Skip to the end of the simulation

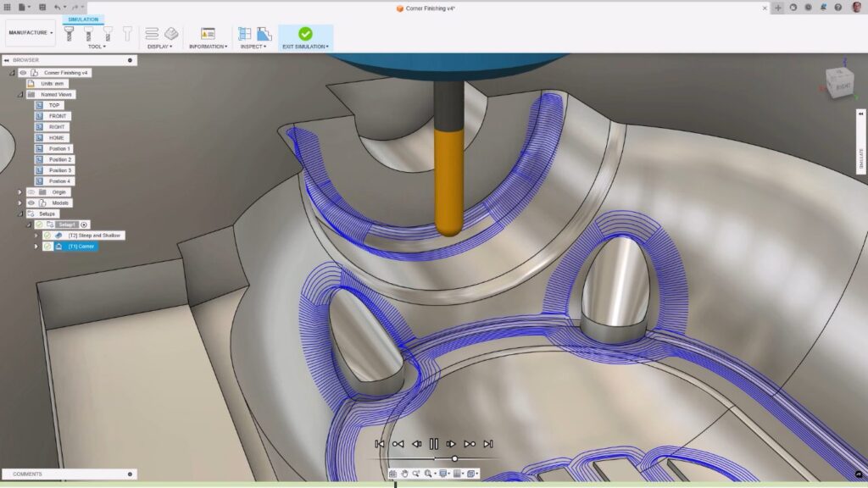pos(488,444)
